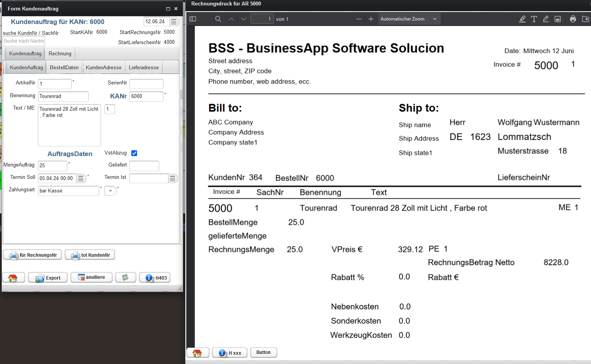Select the KundenAuftrag sub-tab

26,67
